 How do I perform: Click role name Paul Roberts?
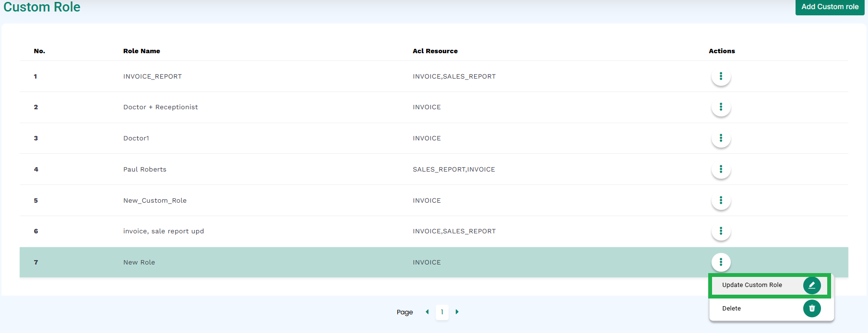[x=145, y=169]
